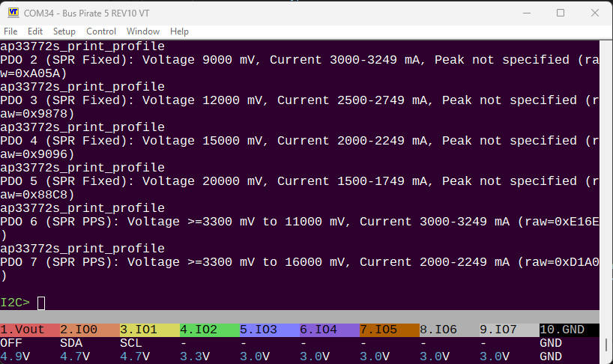The width and height of the screenshot is (613, 364).
Task: Open the Setup menu
Action: [64, 31]
